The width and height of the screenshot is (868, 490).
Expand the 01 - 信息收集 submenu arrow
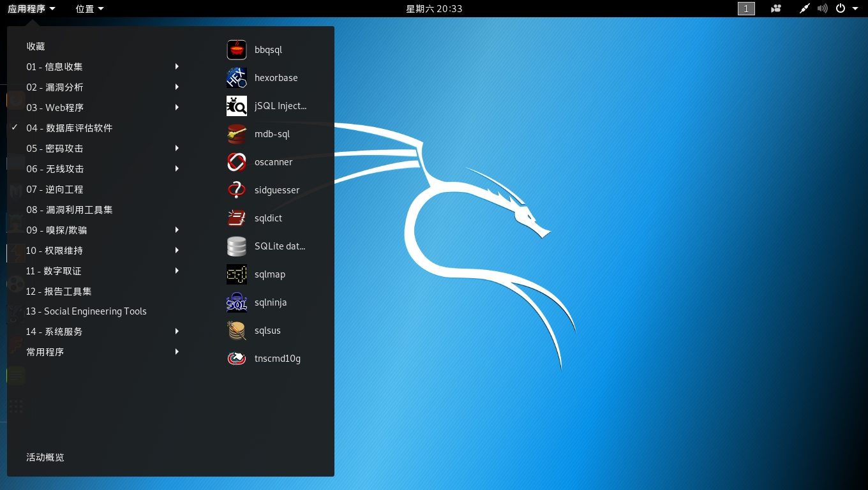point(177,66)
